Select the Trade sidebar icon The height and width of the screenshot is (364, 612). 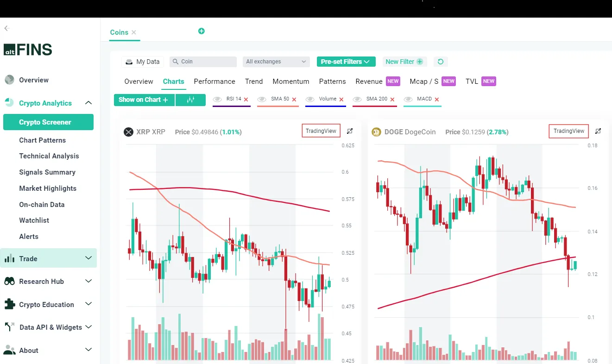click(10, 258)
